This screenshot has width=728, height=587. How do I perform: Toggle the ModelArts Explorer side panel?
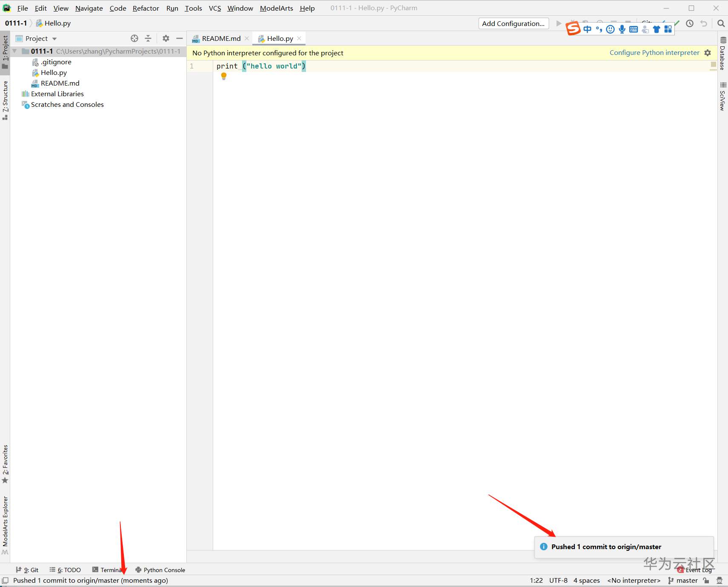[x=5, y=526]
